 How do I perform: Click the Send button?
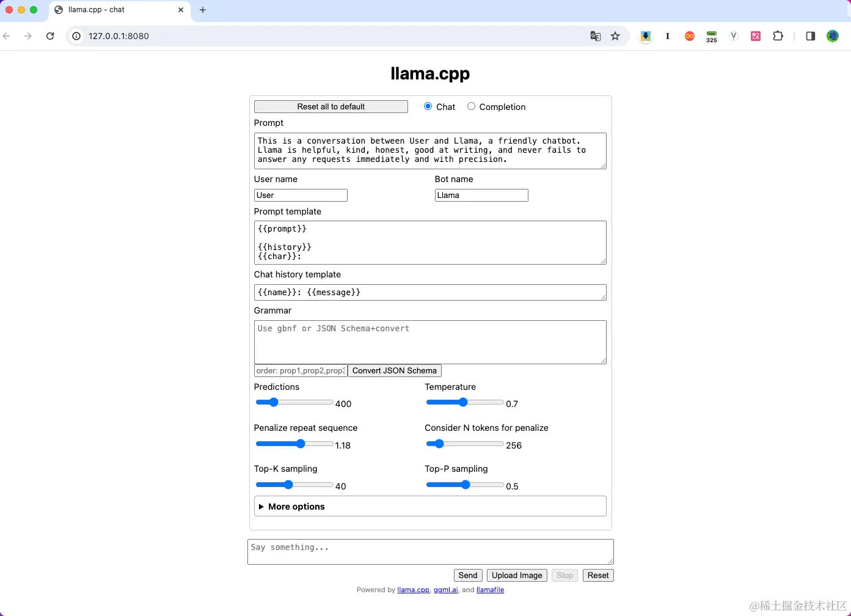pos(468,575)
